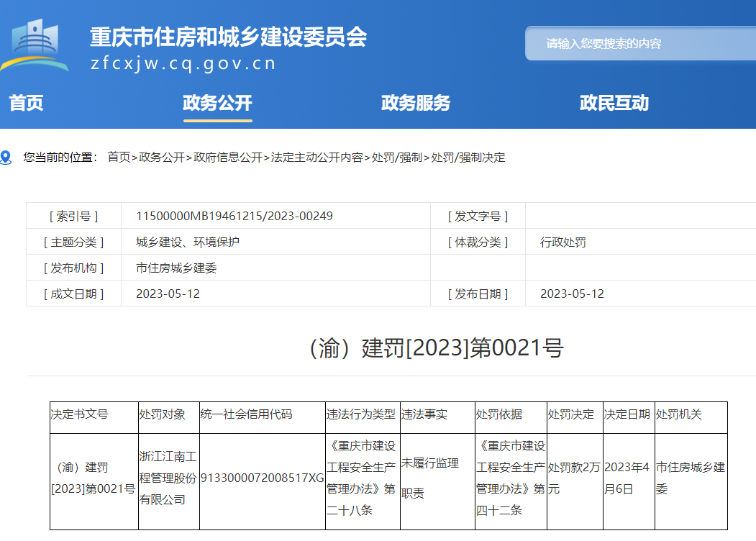The width and height of the screenshot is (756, 541).
Task: Click 法定主动公开内容 breadcrumb link
Action: click(x=316, y=158)
